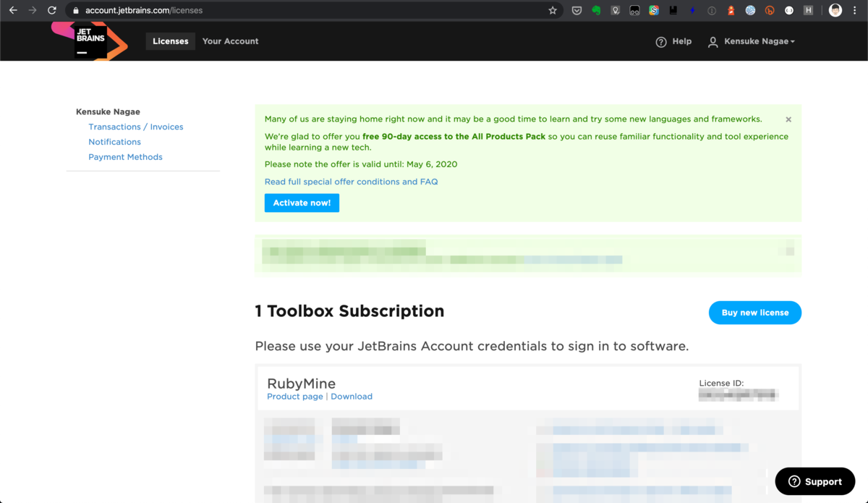Click the glasses extension icon
868x503 pixels.
[x=634, y=10]
